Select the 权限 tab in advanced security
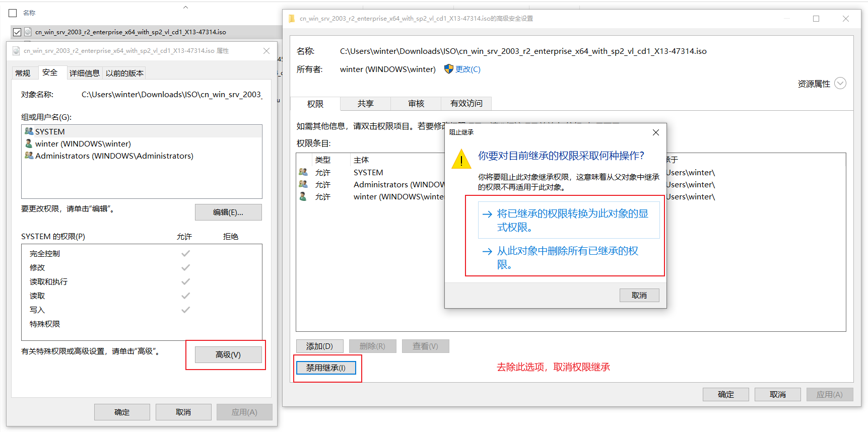The height and width of the screenshot is (432, 868). (x=315, y=104)
